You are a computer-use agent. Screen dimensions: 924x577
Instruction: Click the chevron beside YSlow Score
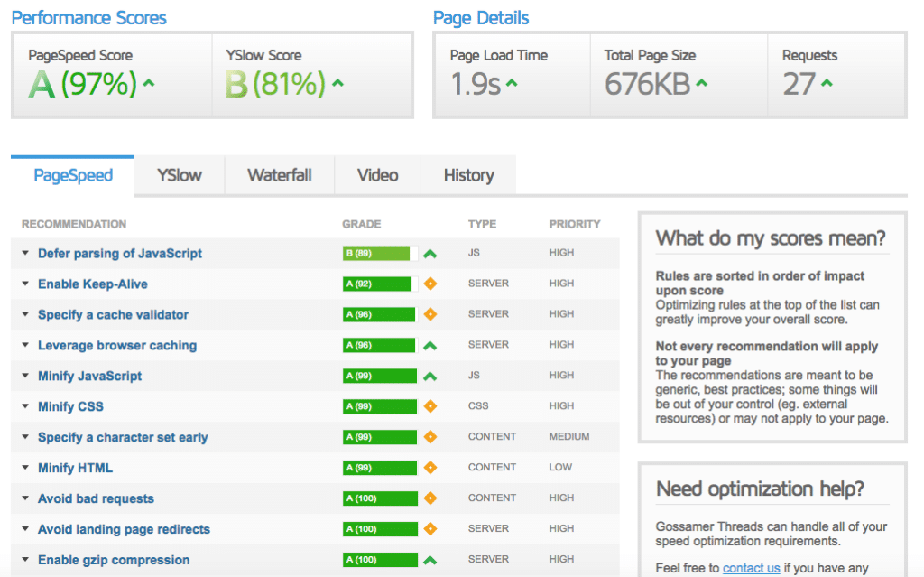click(337, 85)
